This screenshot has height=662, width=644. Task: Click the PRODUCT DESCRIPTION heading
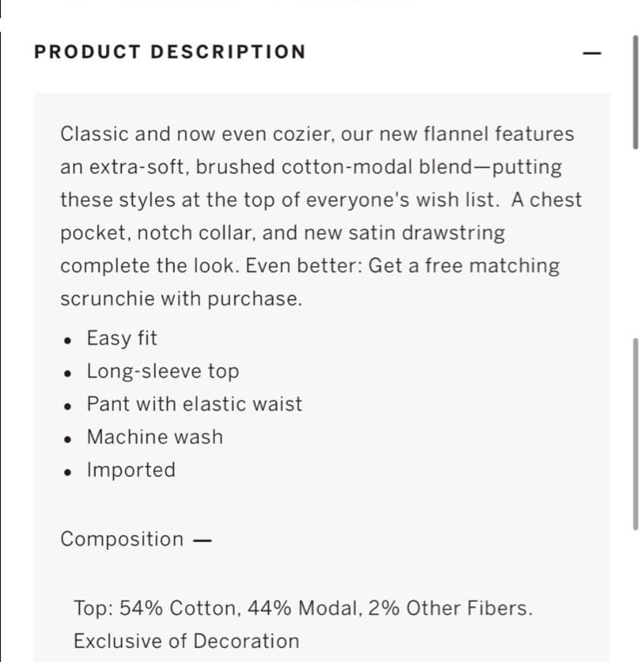pyautogui.click(x=171, y=52)
